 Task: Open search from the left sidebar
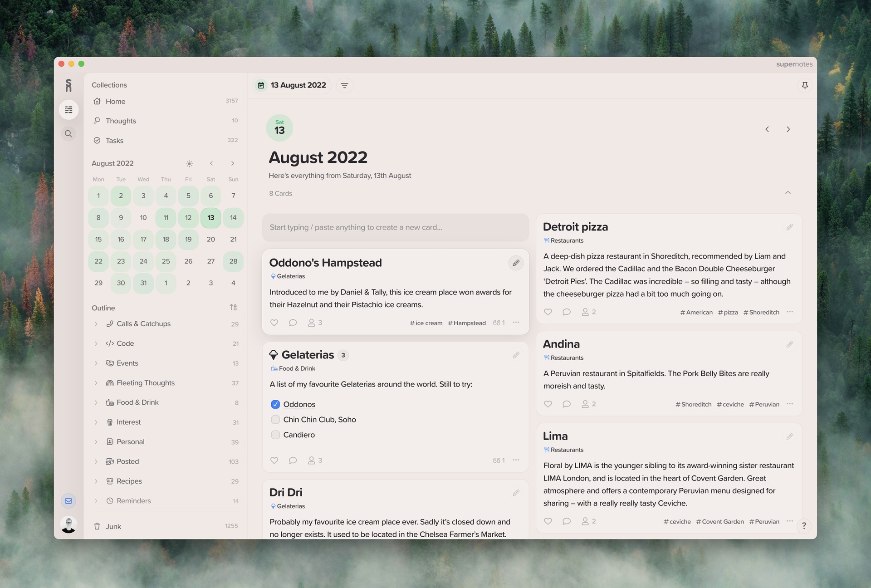pos(69,133)
